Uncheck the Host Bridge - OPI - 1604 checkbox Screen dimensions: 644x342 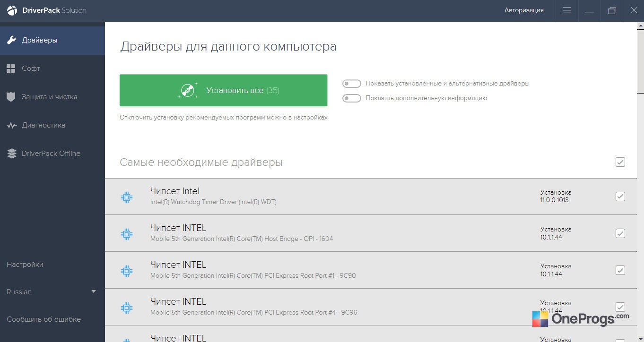click(620, 233)
